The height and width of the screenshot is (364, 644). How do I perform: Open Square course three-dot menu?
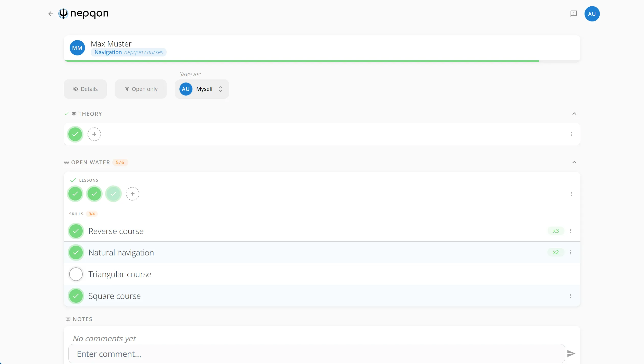point(570,296)
